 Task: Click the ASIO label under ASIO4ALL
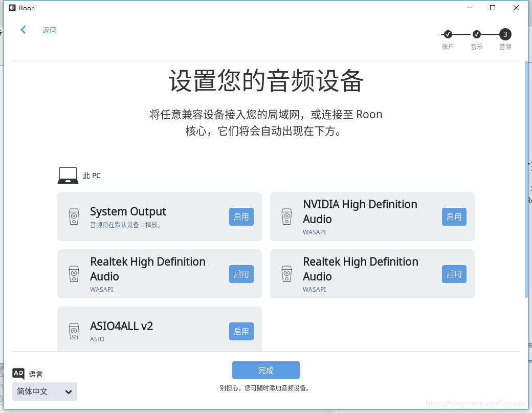pos(97,339)
